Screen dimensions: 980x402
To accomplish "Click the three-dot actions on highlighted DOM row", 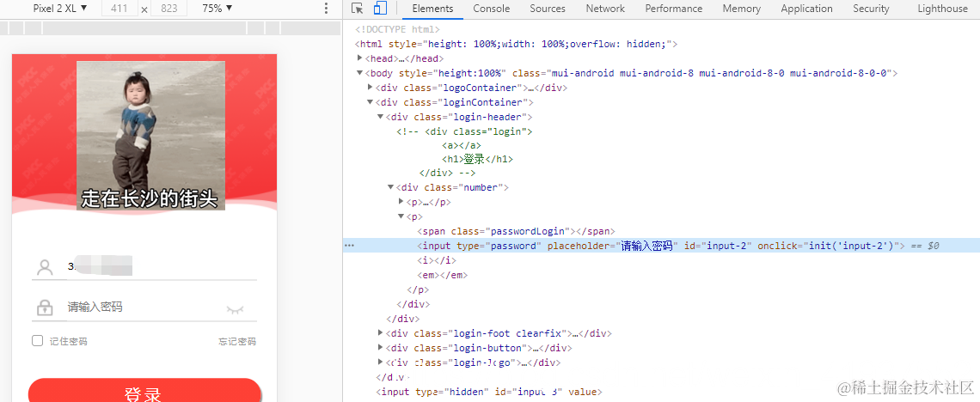I will [349, 246].
